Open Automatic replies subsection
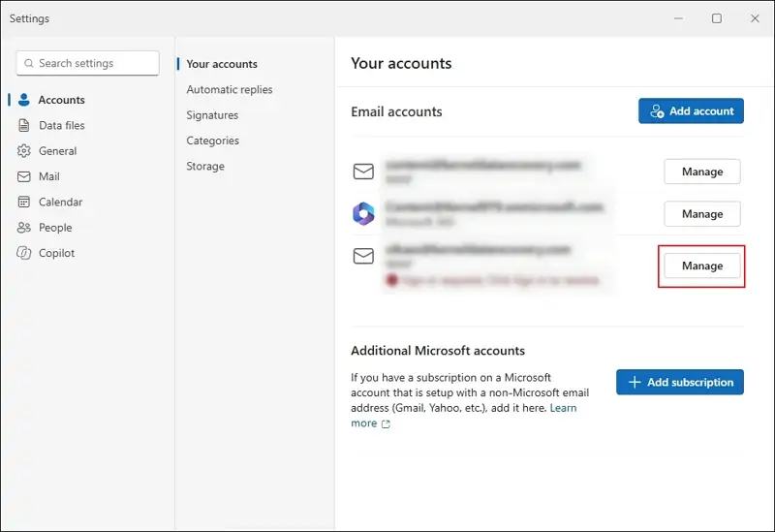775x532 pixels. click(x=230, y=89)
